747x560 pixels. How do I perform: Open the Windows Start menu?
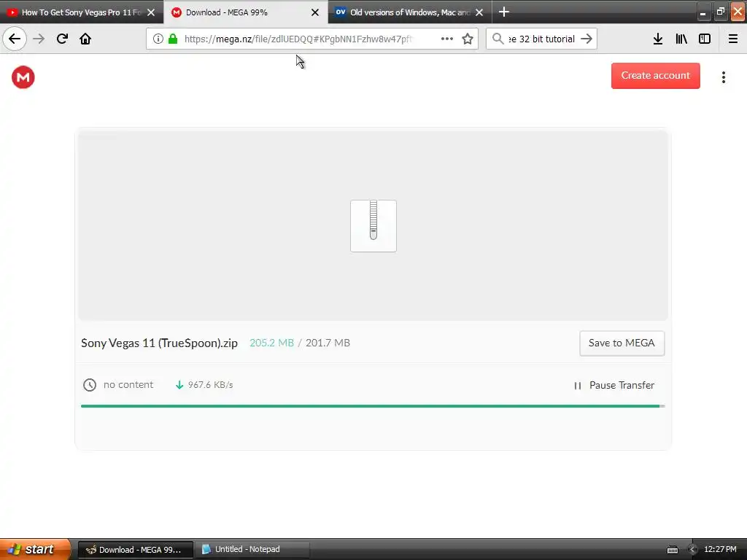[x=36, y=549]
